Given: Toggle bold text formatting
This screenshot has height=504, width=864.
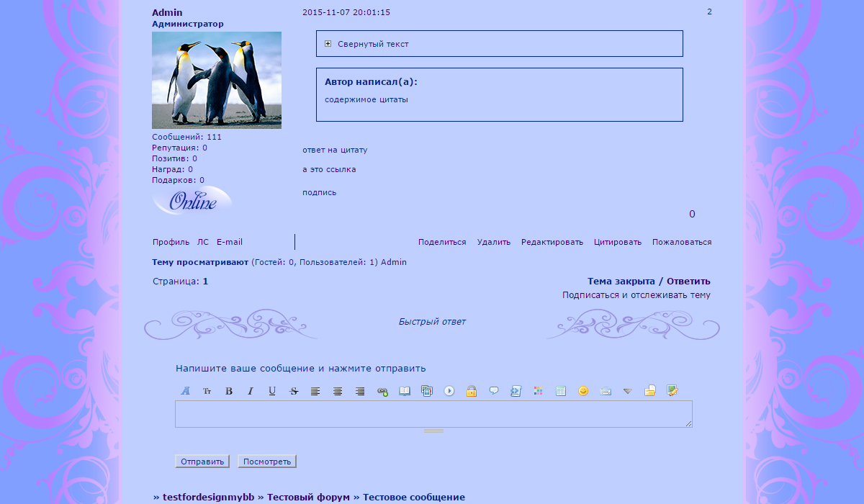Looking at the screenshot, I should coord(229,391).
